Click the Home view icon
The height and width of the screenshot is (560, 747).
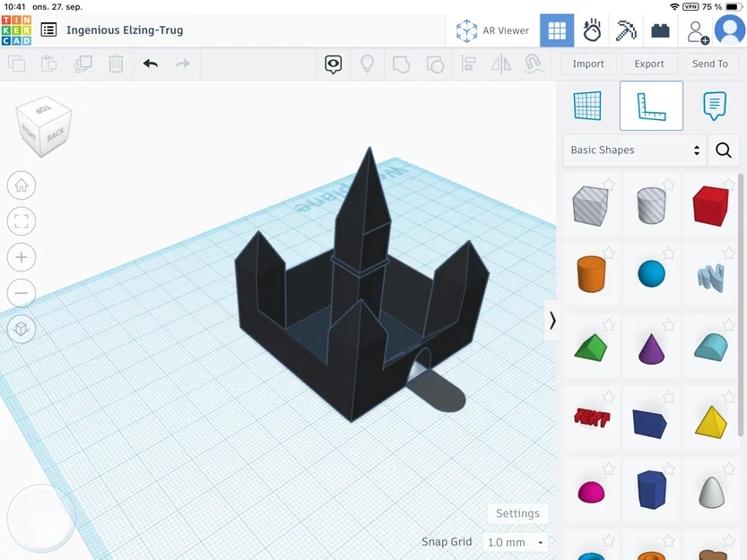[x=22, y=185]
